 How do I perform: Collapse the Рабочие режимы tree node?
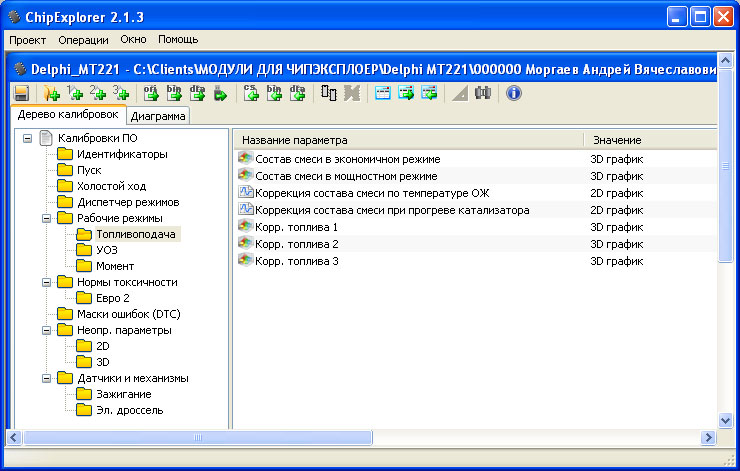click(46, 218)
